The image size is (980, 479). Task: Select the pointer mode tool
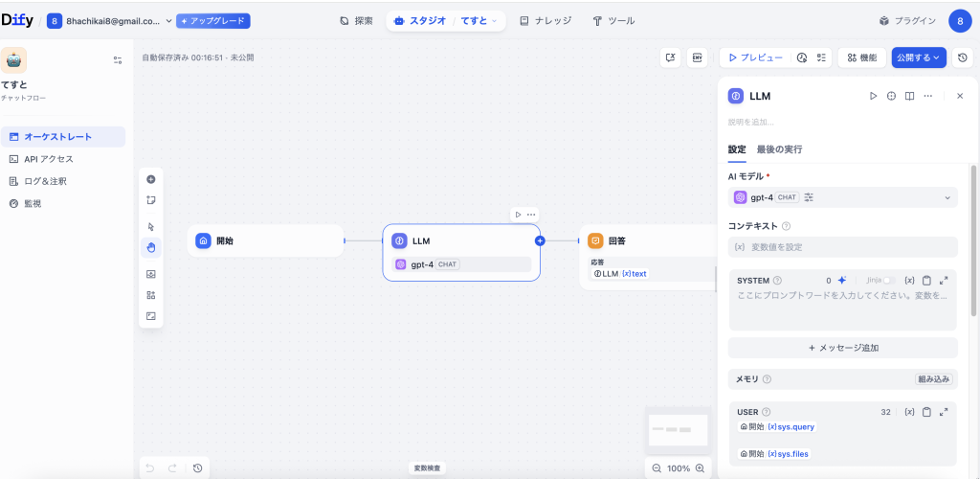coord(151,227)
